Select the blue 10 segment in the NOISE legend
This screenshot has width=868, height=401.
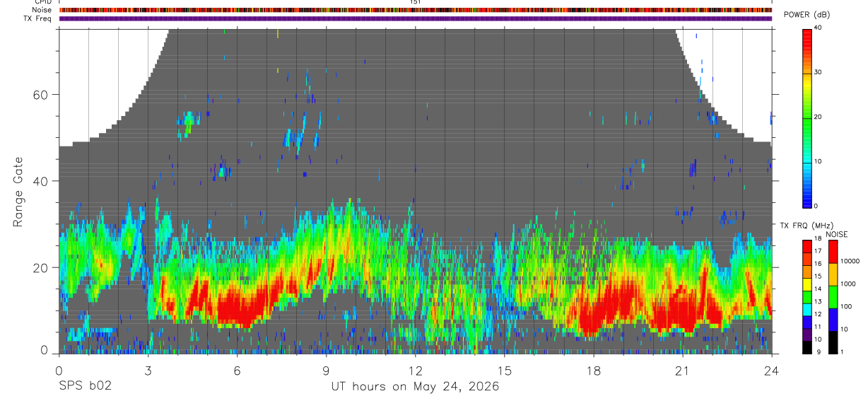coord(833,319)
